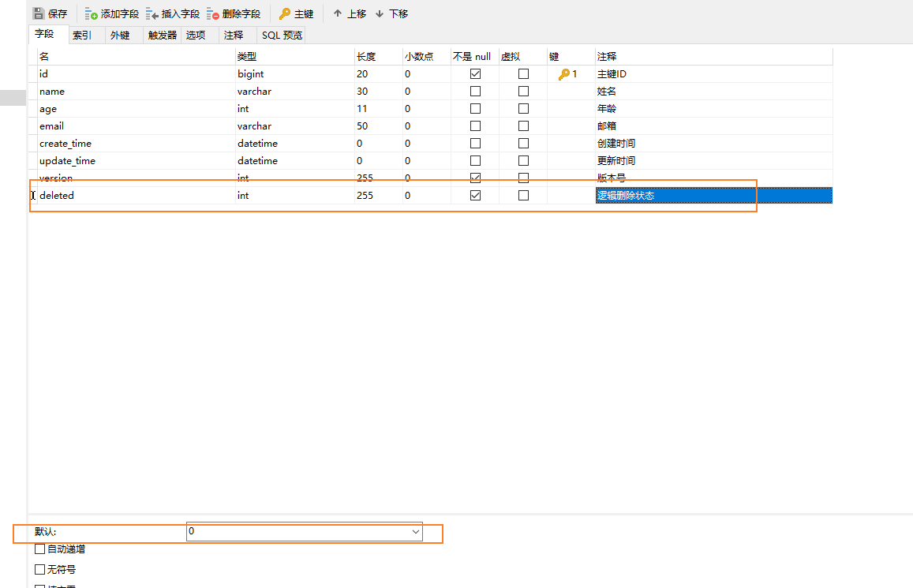Click the 'email' field name cell
Image resolution: width=913 pixels, height=588 pixels.
pyautogui.click(x=137, y=125)
